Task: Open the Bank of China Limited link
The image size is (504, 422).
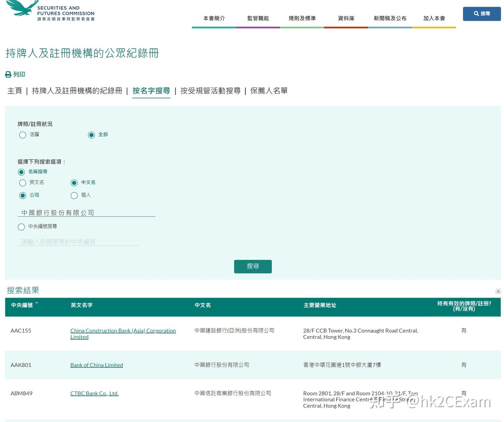Action: (97, 365)
